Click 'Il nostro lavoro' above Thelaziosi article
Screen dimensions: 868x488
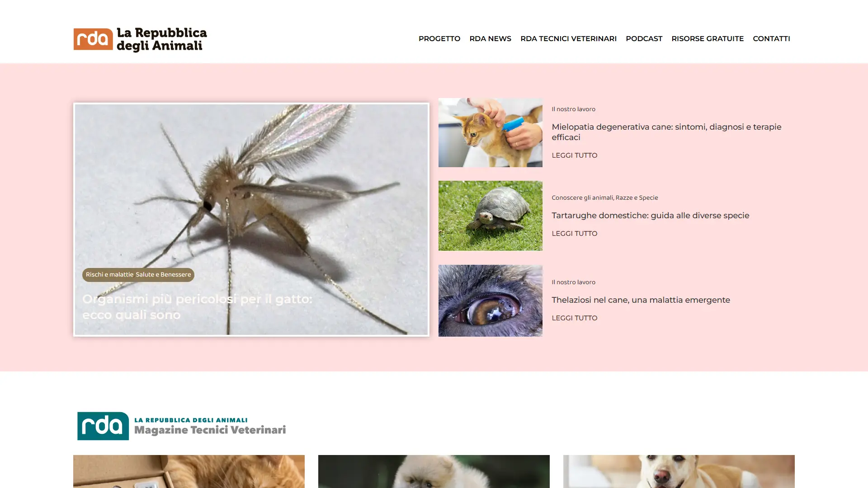tap(573, 282)
